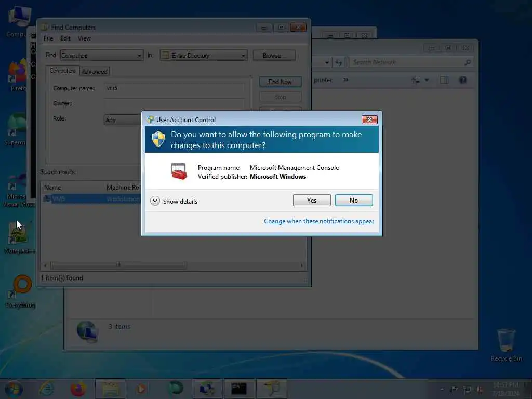Open the Recycle Bin desktop icon

[x=506, y=345]
